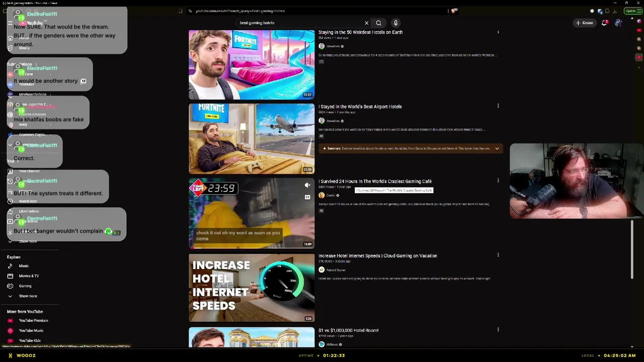Viewport: 644px width, 362px height.
Task: Play the 'INCREASE HOTEL INTERNET SPEEDS' thumbnail
Action: coord(252,288)
